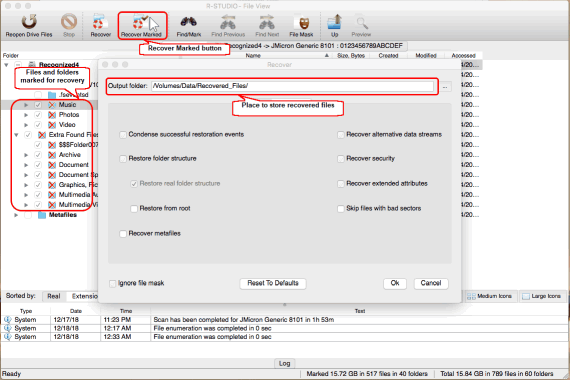
Task: Expand the Metafiles folder
Action: pyautogui.click(x=16, y=215)
